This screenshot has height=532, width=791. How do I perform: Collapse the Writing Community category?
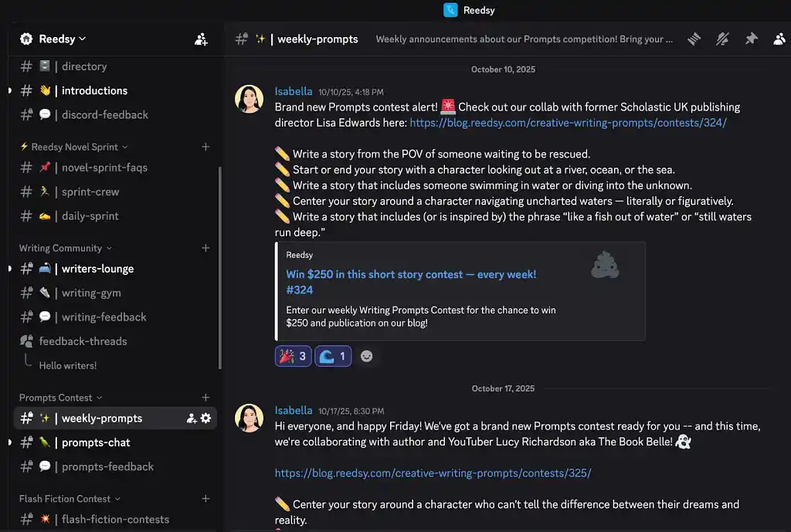tap(66, 248)
